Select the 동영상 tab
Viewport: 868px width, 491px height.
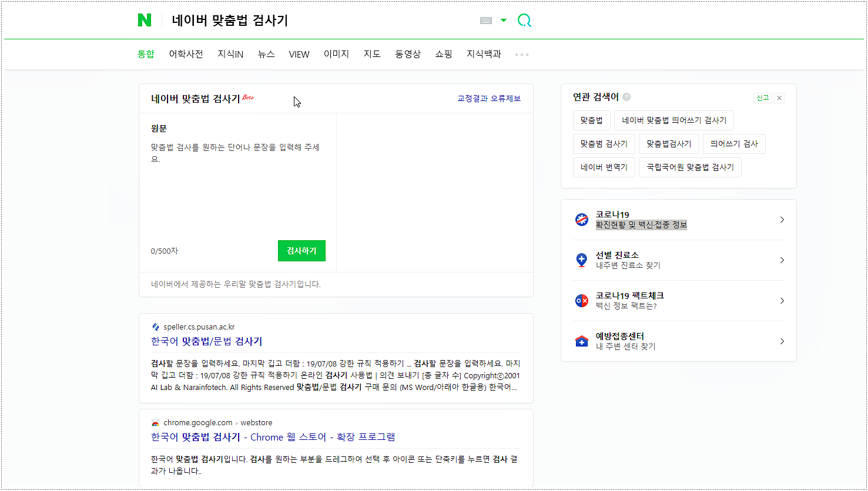coord(408,54)
